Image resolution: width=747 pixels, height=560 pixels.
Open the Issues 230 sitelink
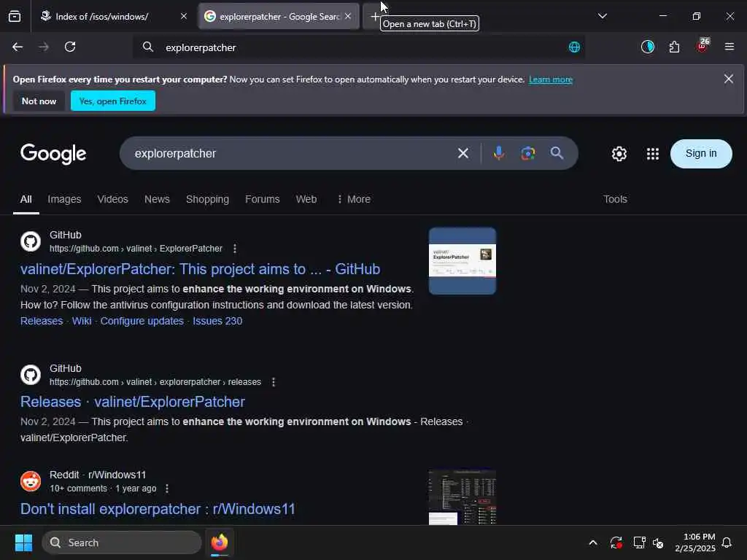[217, 321]
